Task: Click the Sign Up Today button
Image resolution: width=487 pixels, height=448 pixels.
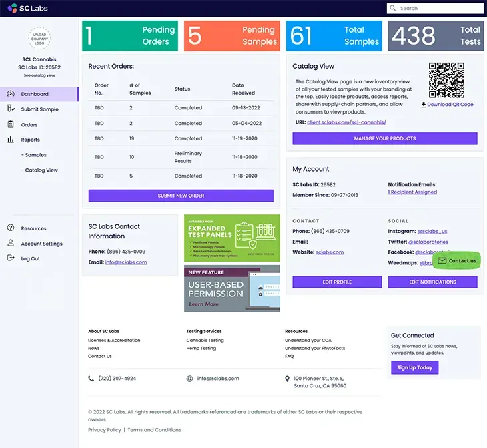Action: coord(415,367)
